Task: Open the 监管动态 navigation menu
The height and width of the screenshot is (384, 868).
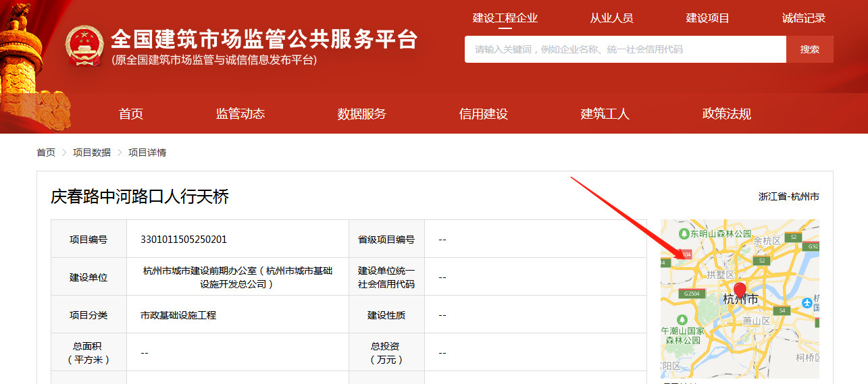Action: tap(240, 114)
